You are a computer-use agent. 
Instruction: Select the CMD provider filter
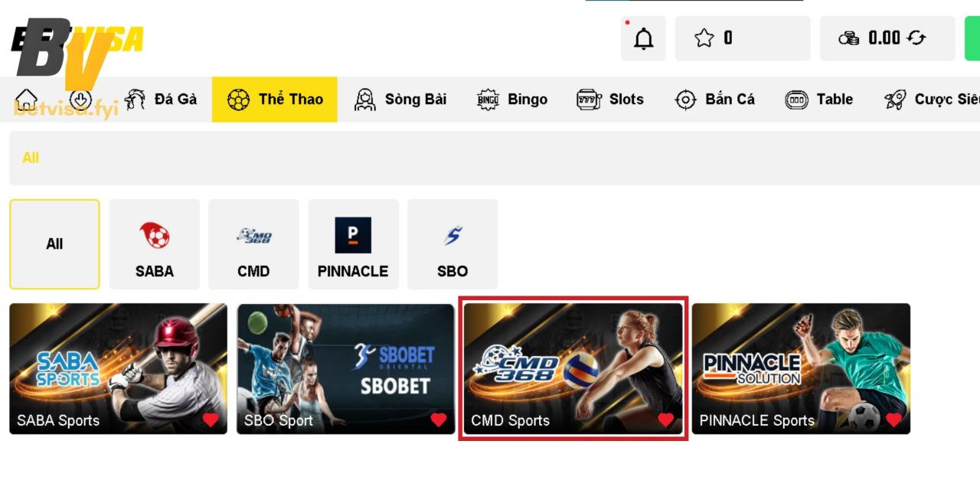(253, 244)
